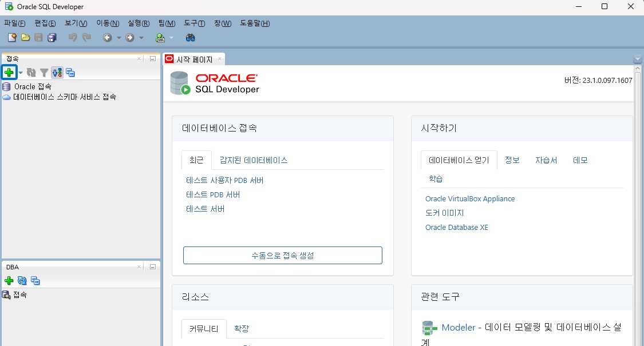Open the 테스트 사용자 PDB 서버 connection link
This screenshot has width=644, height=346.
pos(224,180)
